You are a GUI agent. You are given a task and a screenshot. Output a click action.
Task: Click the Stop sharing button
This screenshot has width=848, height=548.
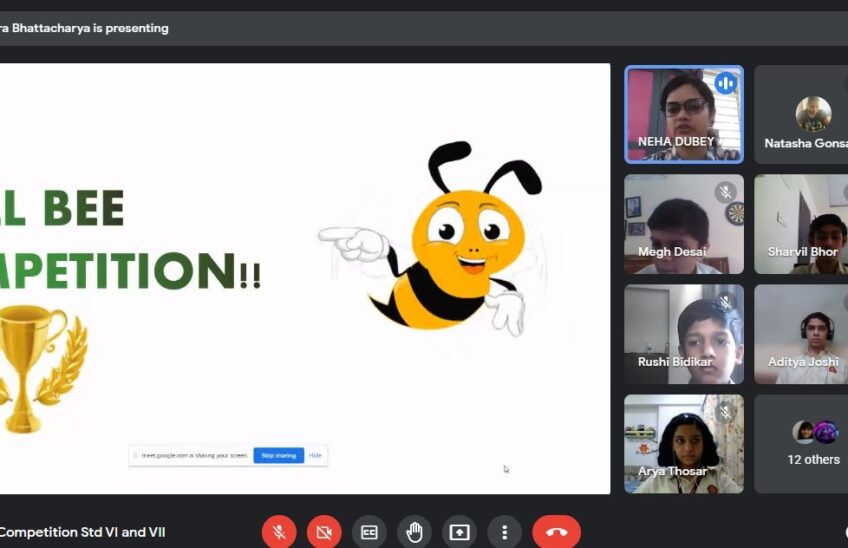[x=278, y=455]
